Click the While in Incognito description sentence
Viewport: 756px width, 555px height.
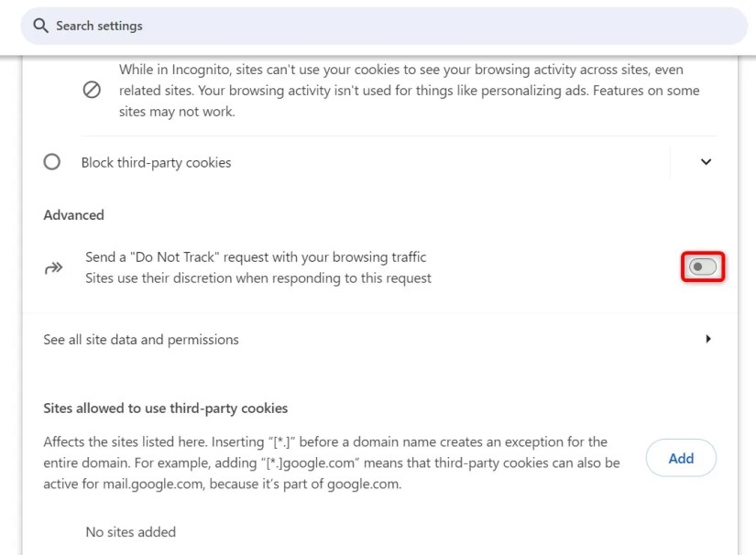point(400,70)
